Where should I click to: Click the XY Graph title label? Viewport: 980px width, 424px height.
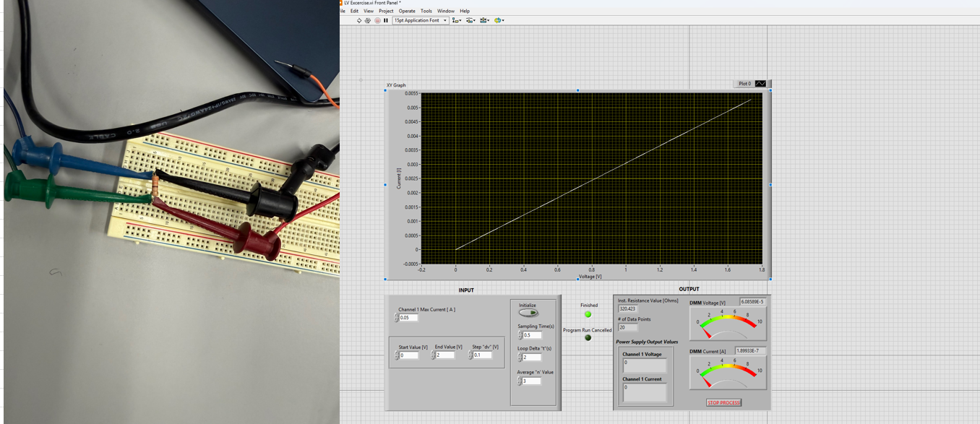point(396,85)
